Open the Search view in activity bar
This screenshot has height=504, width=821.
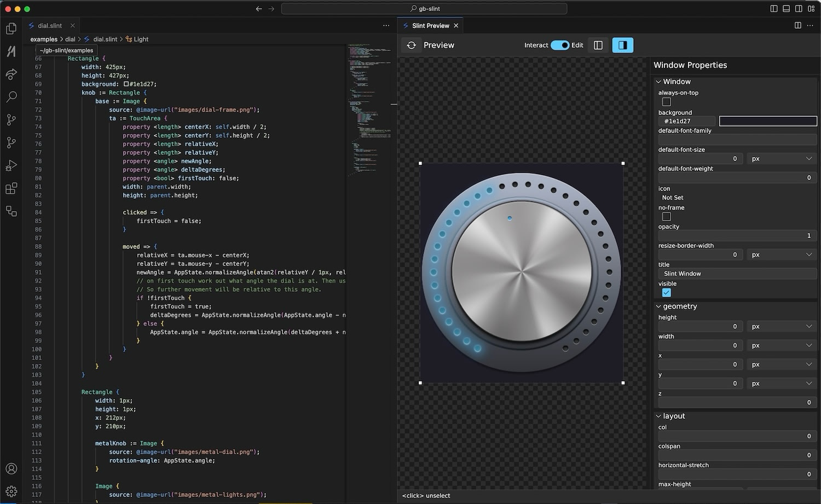(11, 97)
